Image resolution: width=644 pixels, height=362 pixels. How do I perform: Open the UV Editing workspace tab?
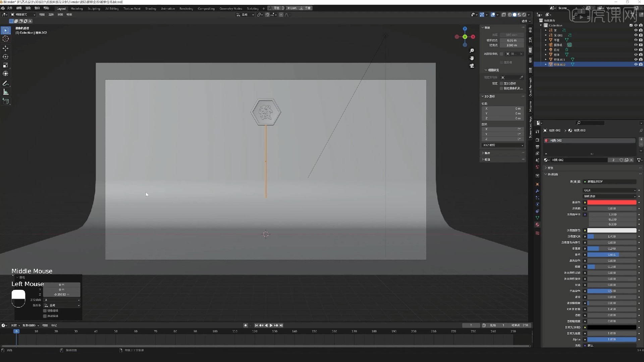point(112,8)
